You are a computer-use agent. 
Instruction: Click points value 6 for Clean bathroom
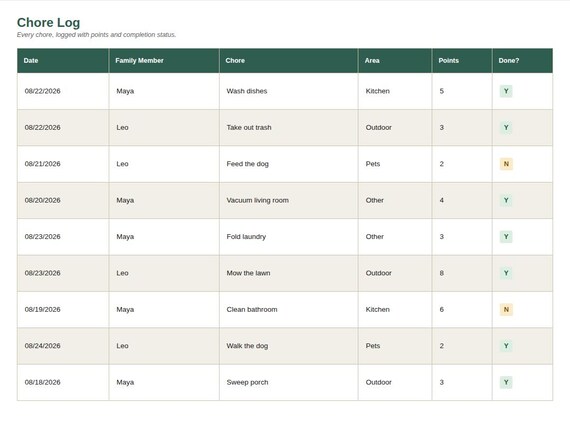tap(442, 309)
